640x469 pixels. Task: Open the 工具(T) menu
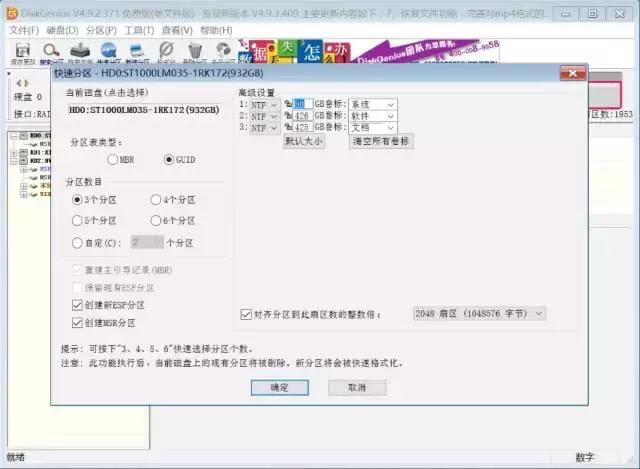(139, 31)
